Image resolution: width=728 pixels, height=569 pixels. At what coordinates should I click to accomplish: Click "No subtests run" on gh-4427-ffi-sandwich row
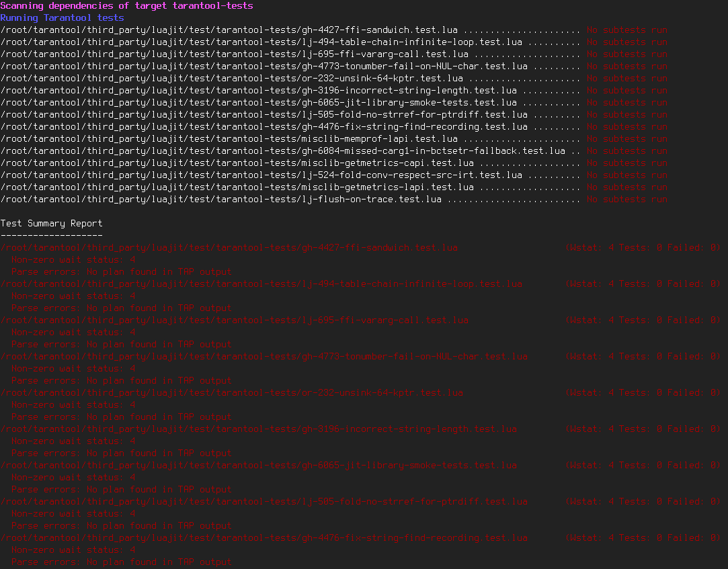tap(626, 30)
